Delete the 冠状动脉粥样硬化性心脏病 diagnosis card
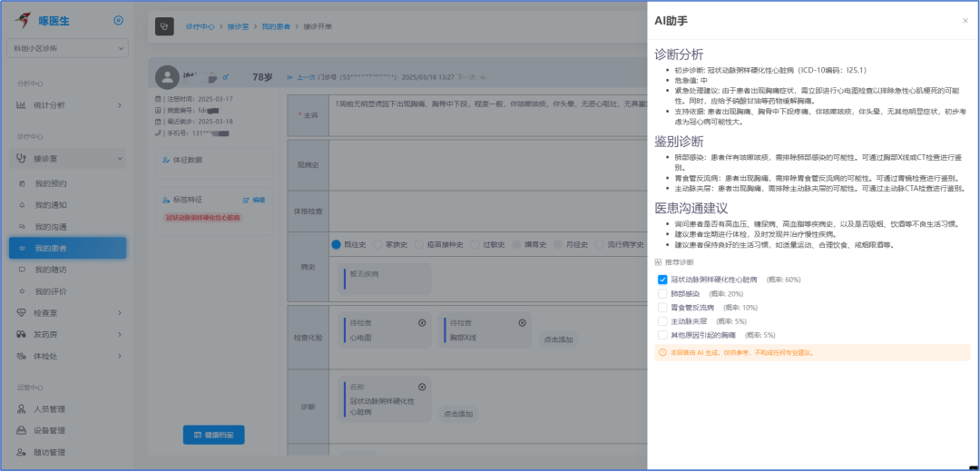 (x=421, y=387)
